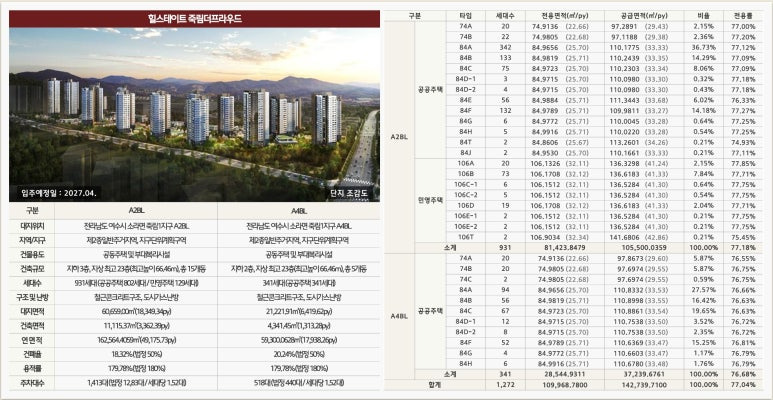Viewport: 773px width, 400px height.
Task: Click the A2BL site address ending in 죽림1지구 A2BL
Action: (x=136, y=226)
